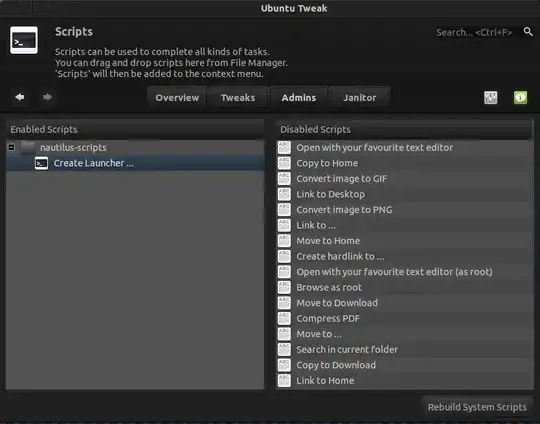
Task: Select the nautilus-scripts folder row
Action: point(135,147)
